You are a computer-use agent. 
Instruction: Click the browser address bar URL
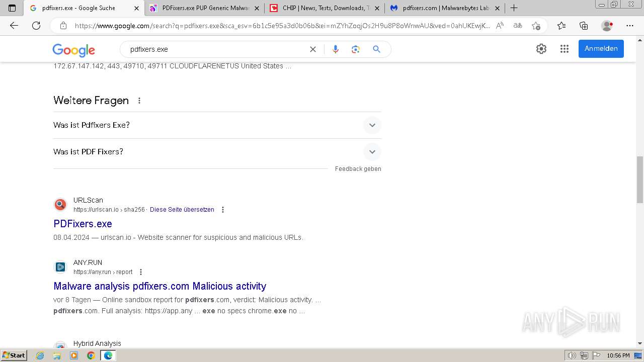pyautogui.click(x=282, y=26)
